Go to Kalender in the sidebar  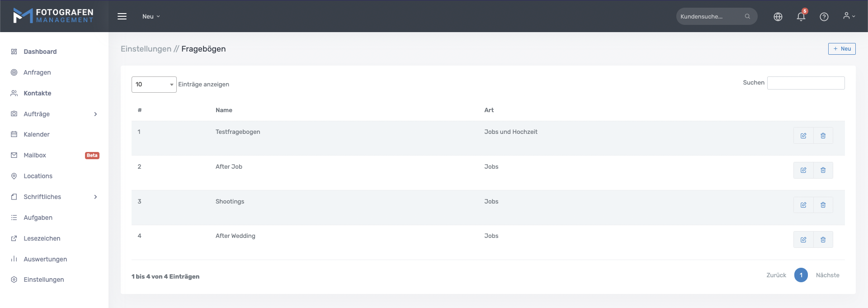tap(37, 134)
